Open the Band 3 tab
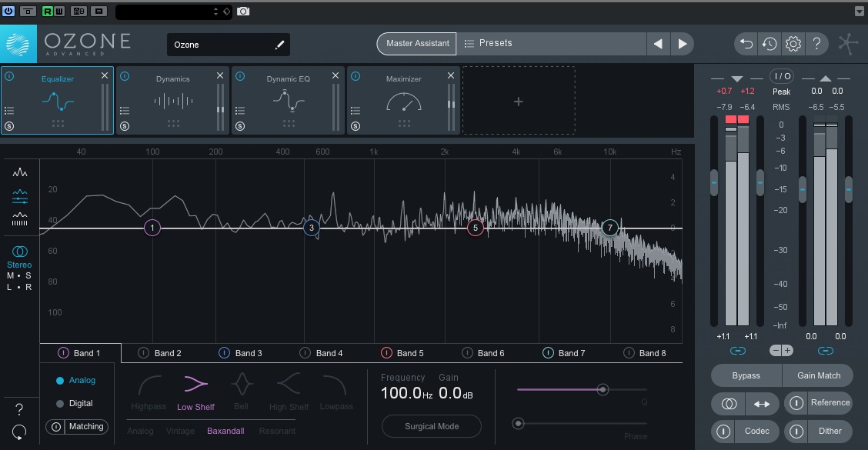This screenshot has width=868, height=450. click(x=241, y=353)
